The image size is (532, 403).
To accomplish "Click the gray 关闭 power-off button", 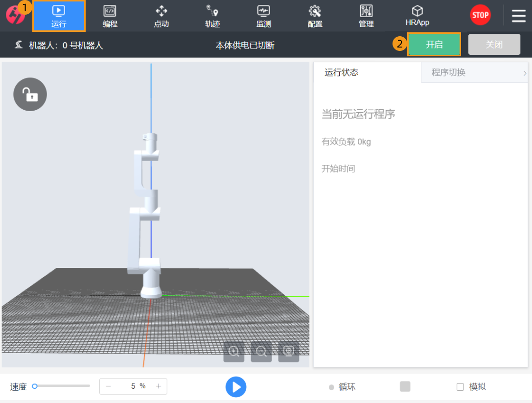I will tap(494, 45).
